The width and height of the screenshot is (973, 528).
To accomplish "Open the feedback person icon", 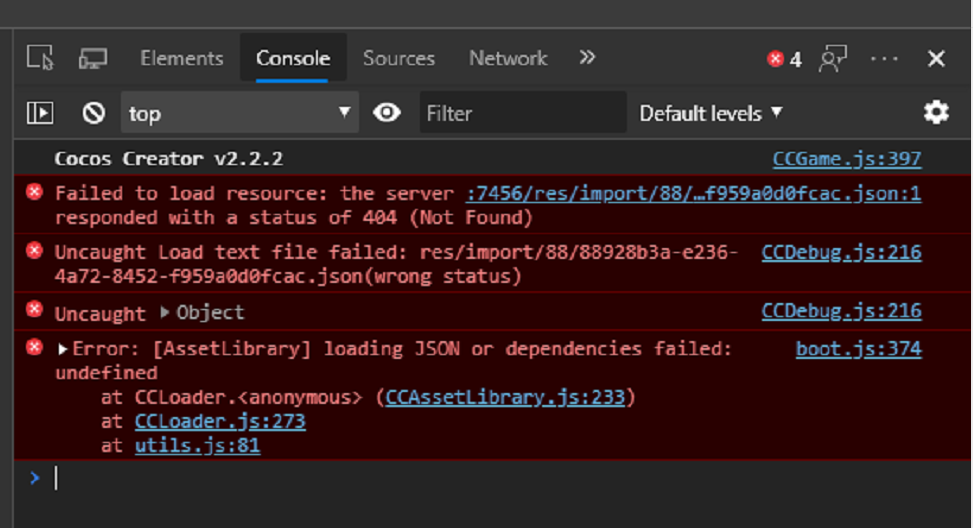I will (832, 59).
